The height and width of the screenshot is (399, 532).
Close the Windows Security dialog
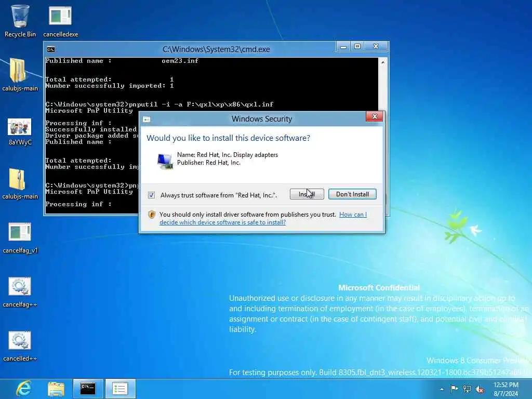375,116
